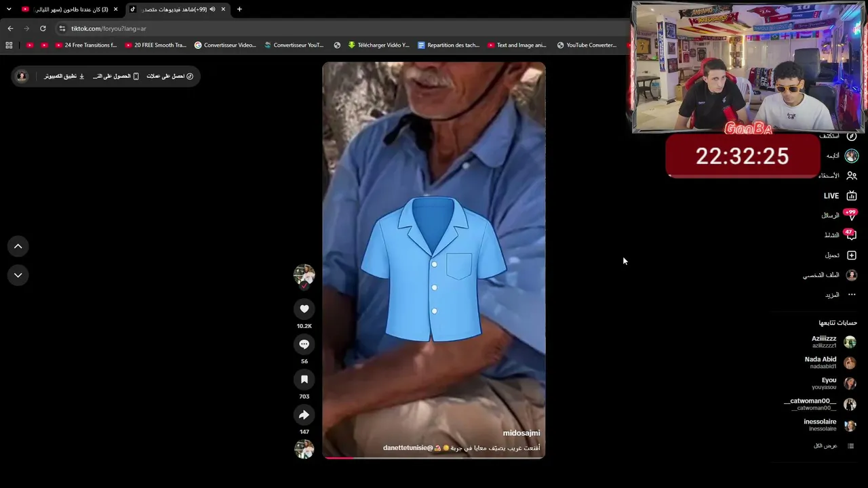Open the sound disc below the share count
This screenshot has width=868, height=488.
304,449
